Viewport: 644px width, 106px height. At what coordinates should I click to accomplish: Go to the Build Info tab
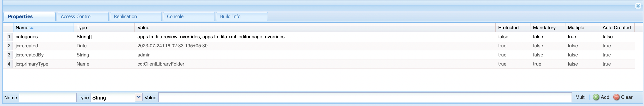(230, 17)
